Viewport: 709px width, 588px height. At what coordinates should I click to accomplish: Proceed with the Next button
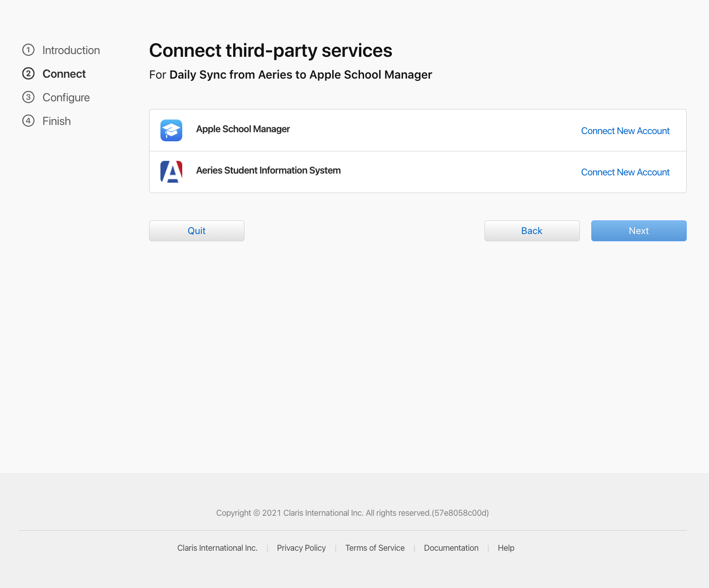(x=639, y=231)
